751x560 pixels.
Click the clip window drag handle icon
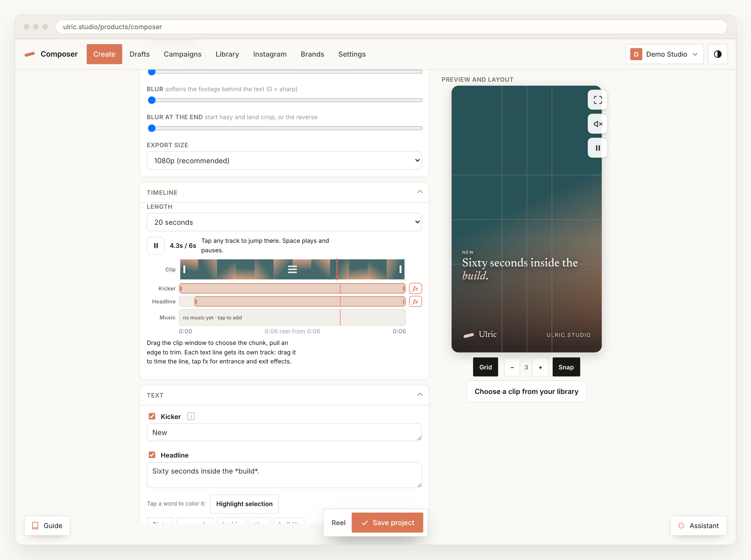[x=292, y=269]
